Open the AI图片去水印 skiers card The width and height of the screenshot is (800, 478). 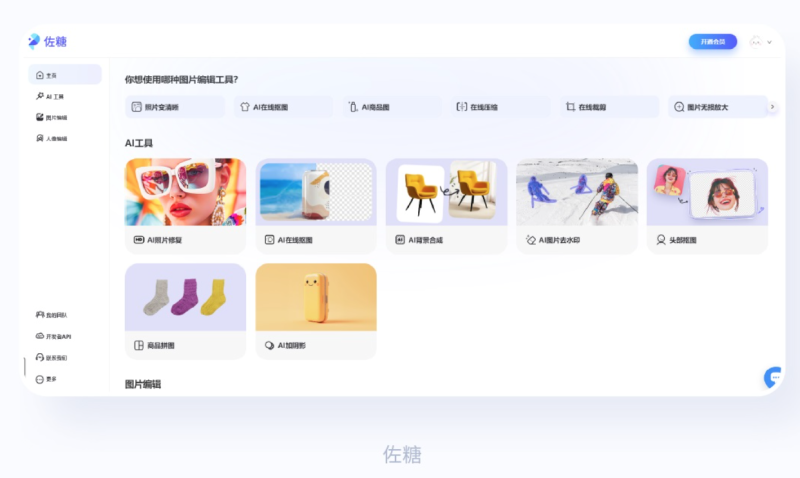(x=577, y=206)
